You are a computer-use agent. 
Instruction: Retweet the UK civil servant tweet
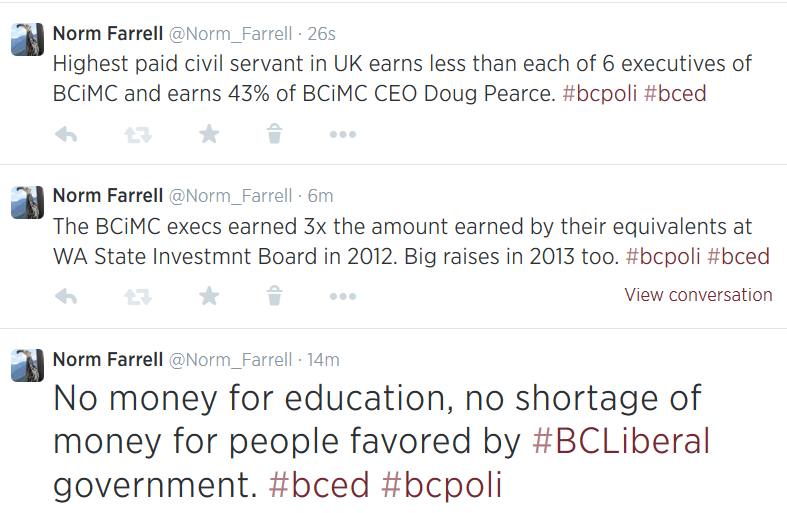137,134
